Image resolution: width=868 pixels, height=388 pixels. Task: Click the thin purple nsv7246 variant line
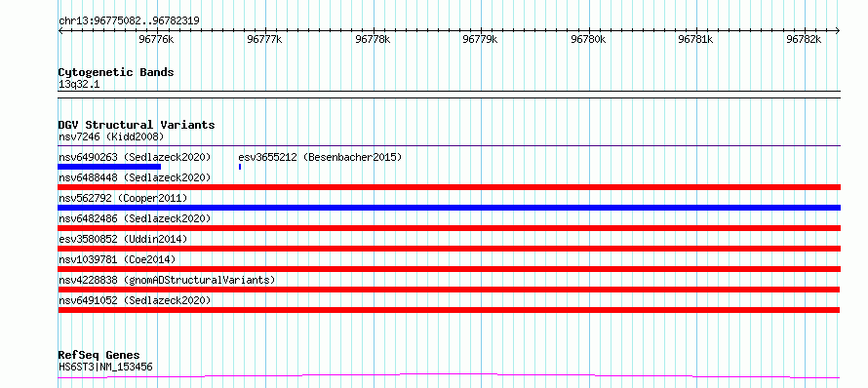[449, 145]
